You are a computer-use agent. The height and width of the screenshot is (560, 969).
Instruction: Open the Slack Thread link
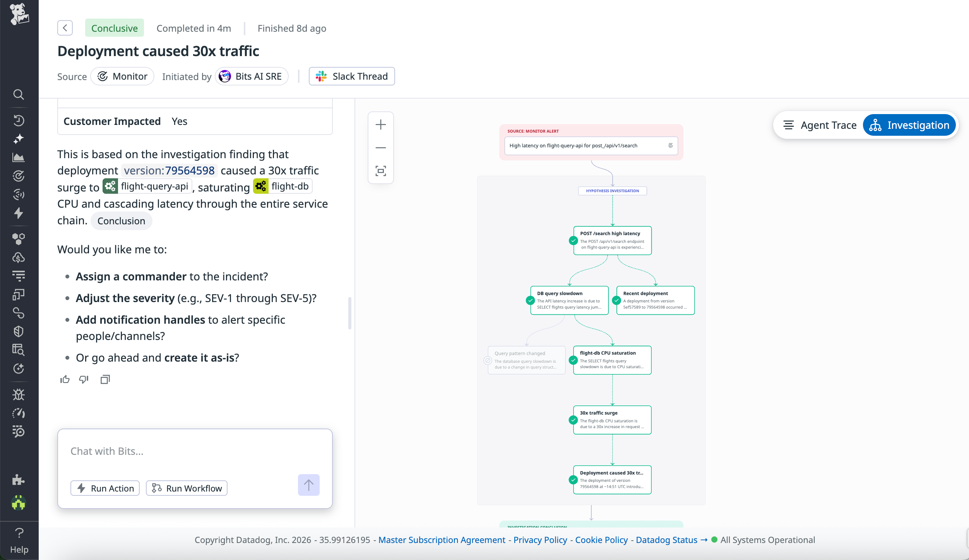(x=351, y=76)
